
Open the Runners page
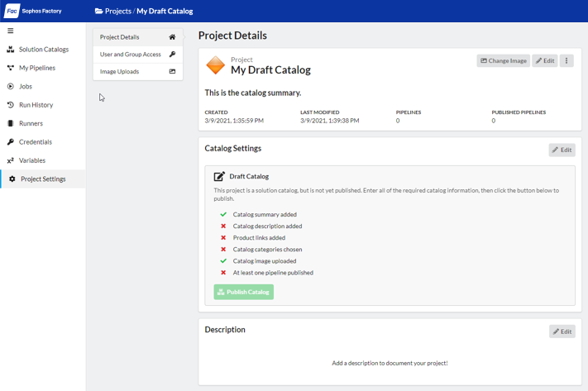[31, 123]
